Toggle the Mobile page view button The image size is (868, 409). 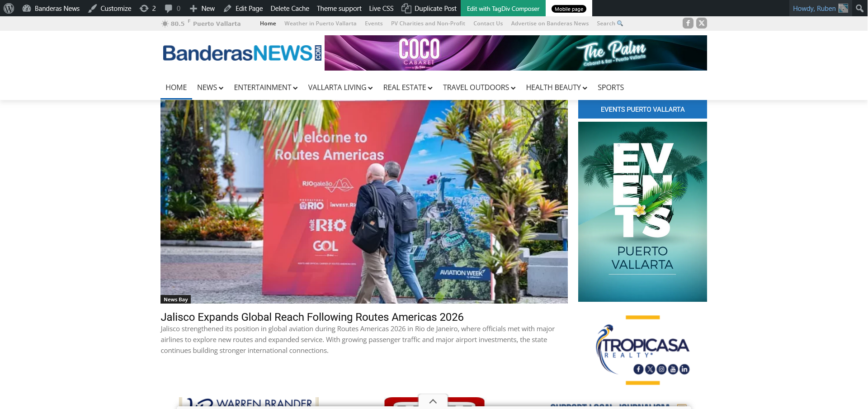click(x=569, y=9)
